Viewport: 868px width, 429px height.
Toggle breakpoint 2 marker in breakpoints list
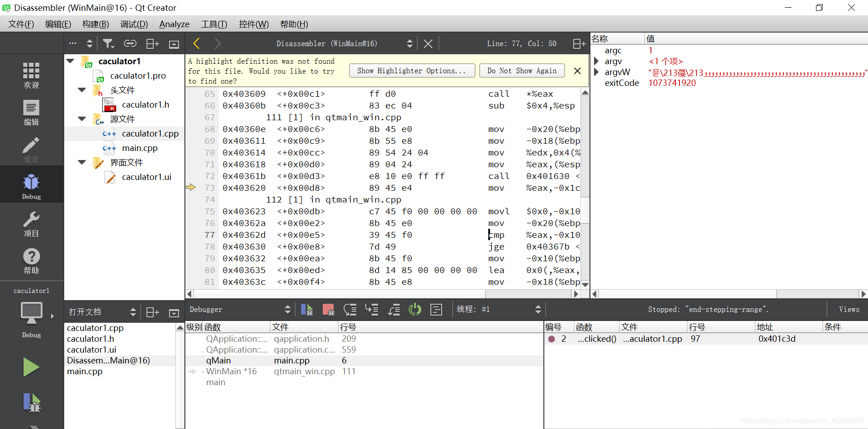coord(552,339)
